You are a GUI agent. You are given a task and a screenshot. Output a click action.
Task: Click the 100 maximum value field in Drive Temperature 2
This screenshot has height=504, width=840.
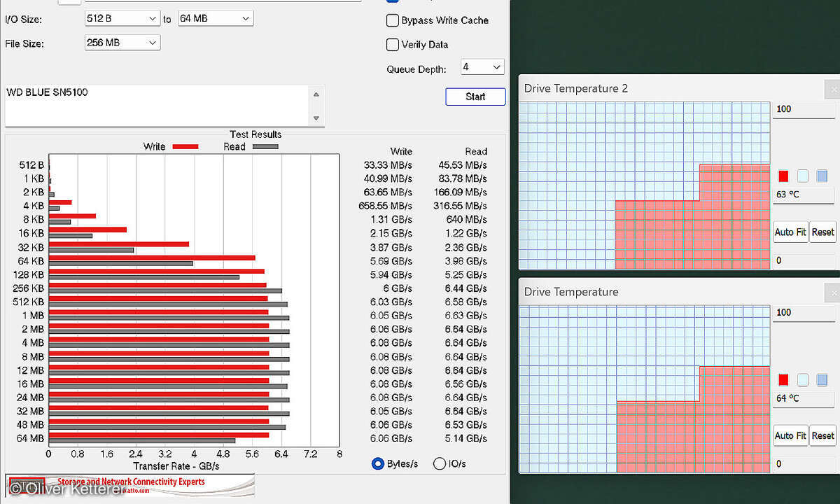(x=804, y=109)
